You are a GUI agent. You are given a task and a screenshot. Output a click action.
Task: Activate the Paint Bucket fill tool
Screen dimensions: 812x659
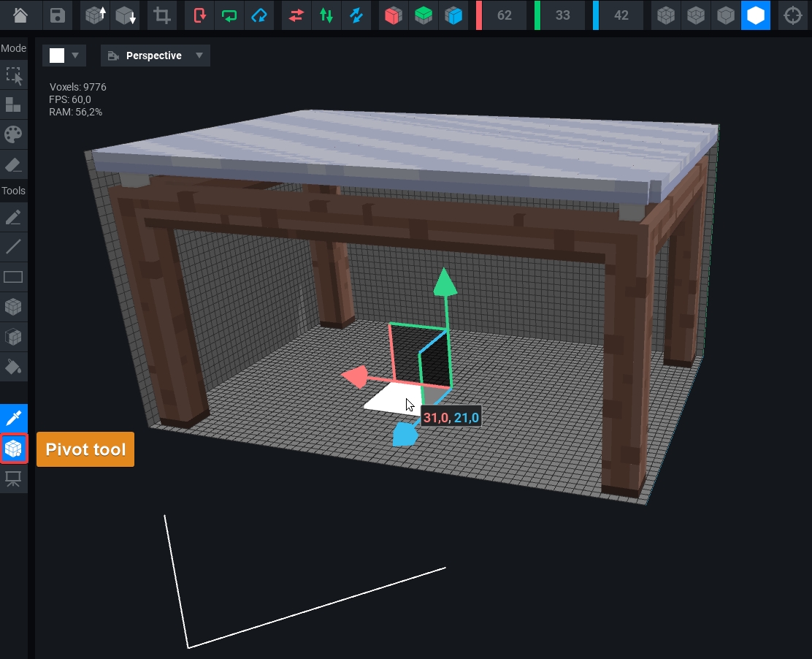click(x=13, y=366)
